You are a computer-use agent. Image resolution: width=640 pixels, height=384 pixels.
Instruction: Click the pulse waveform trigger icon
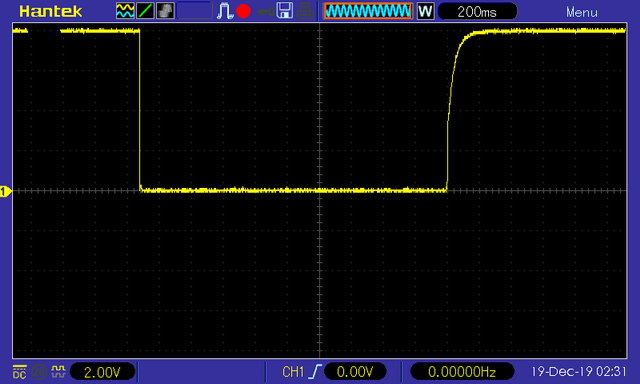[x=225, y=11]
